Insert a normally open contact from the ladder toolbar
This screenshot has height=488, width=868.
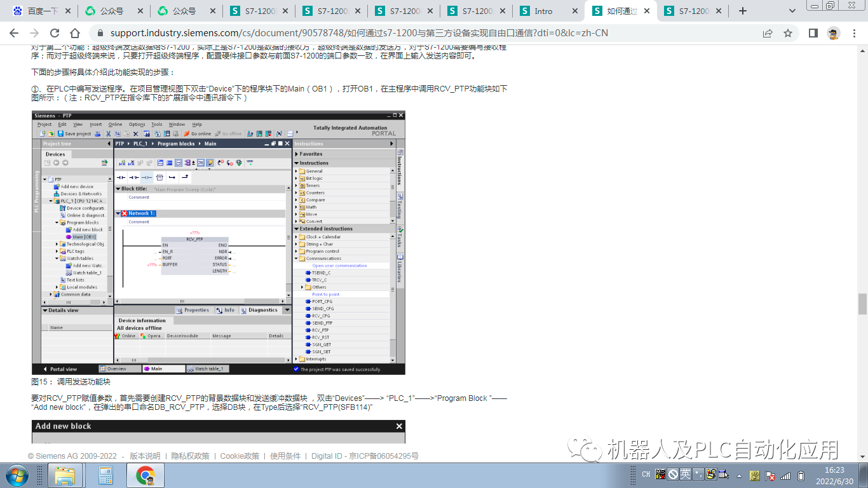point(121,177)
